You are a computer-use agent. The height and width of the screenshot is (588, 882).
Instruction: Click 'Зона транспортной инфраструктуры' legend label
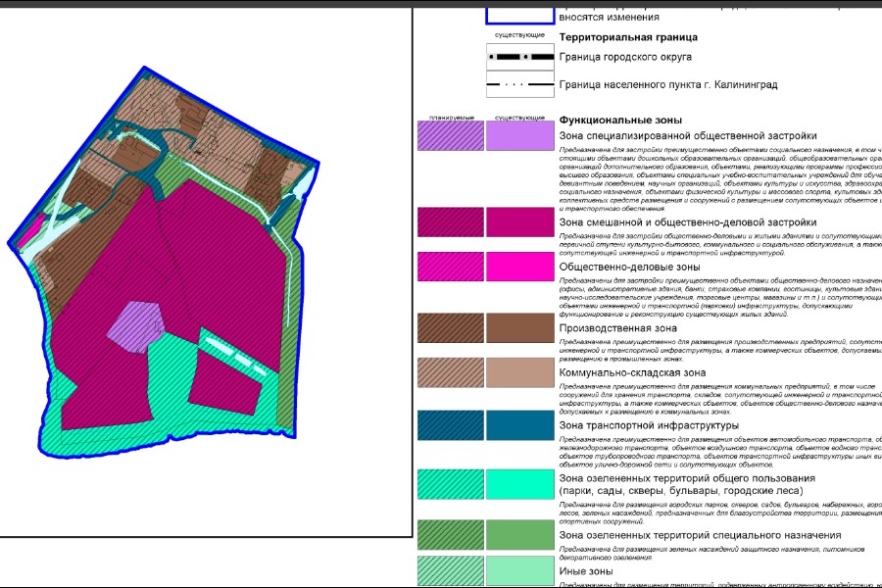pyautogui.click(x=648, y=426)
